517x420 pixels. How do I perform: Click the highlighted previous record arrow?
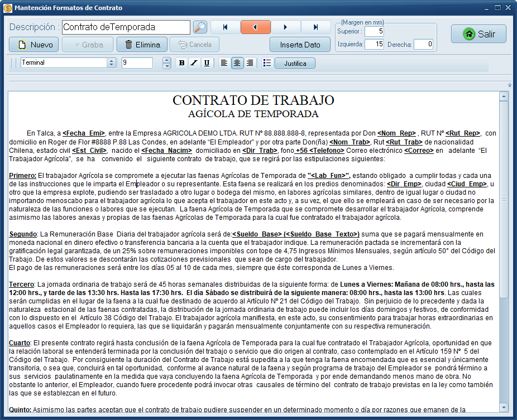[256, 27]
